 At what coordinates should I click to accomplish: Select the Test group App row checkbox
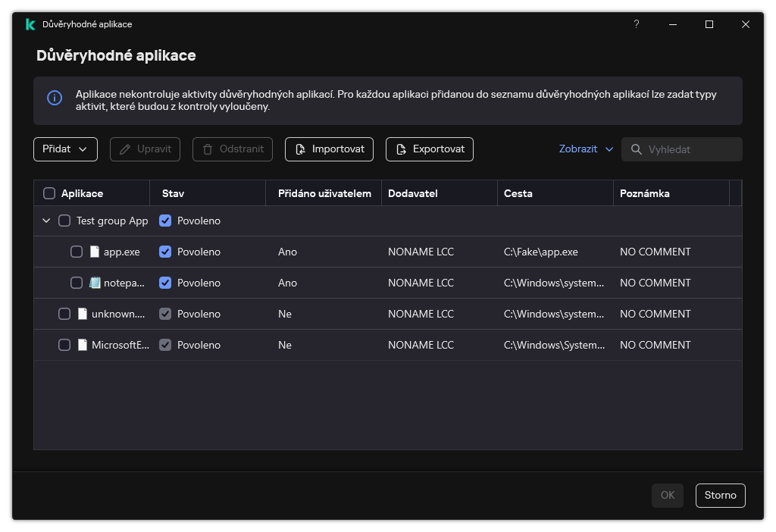(64, 221)
